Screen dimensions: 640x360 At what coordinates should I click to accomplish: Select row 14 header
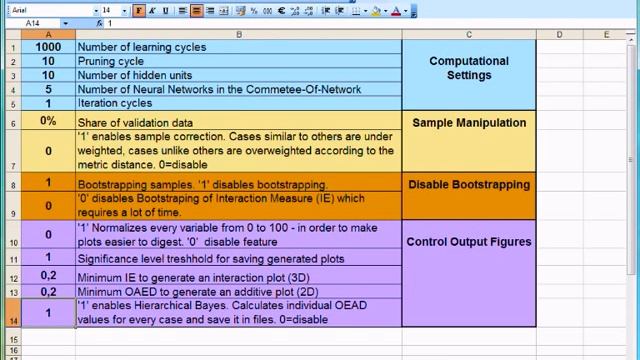pos(13,313)
